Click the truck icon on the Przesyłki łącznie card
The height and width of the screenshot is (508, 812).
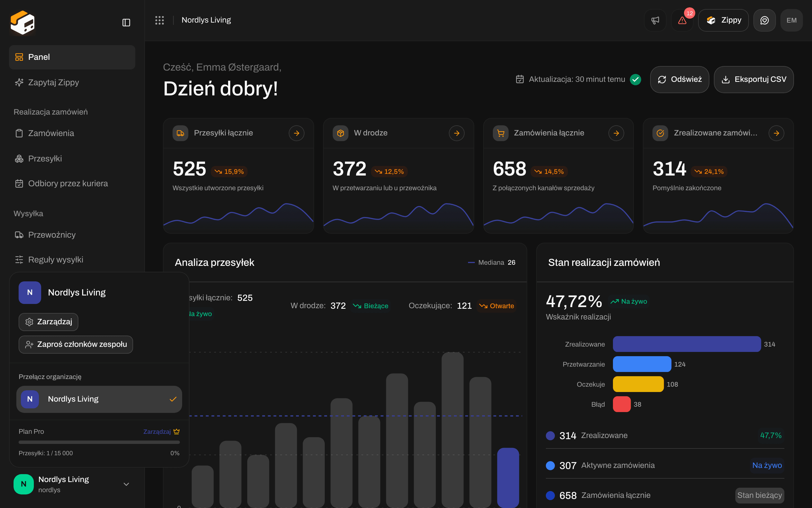180,133
